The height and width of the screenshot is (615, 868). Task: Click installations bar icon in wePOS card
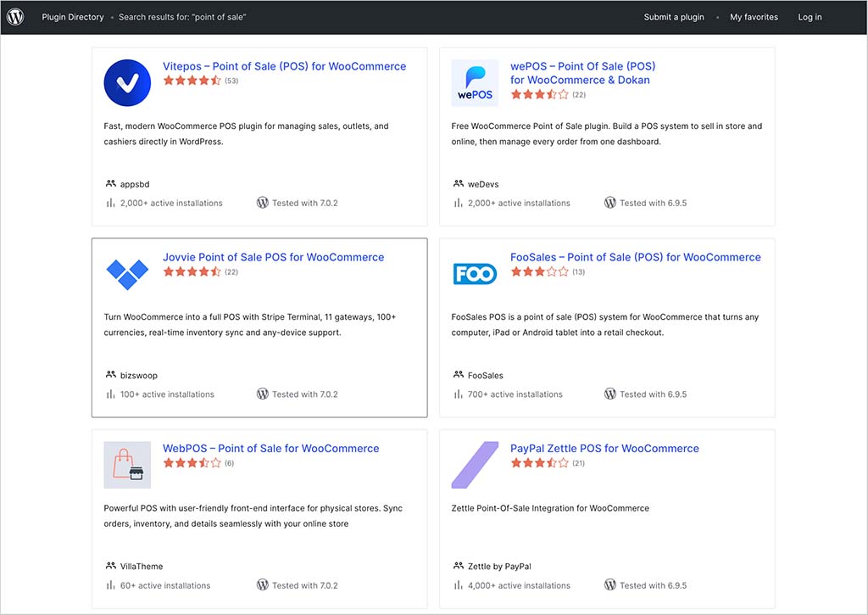coord(459,203)
